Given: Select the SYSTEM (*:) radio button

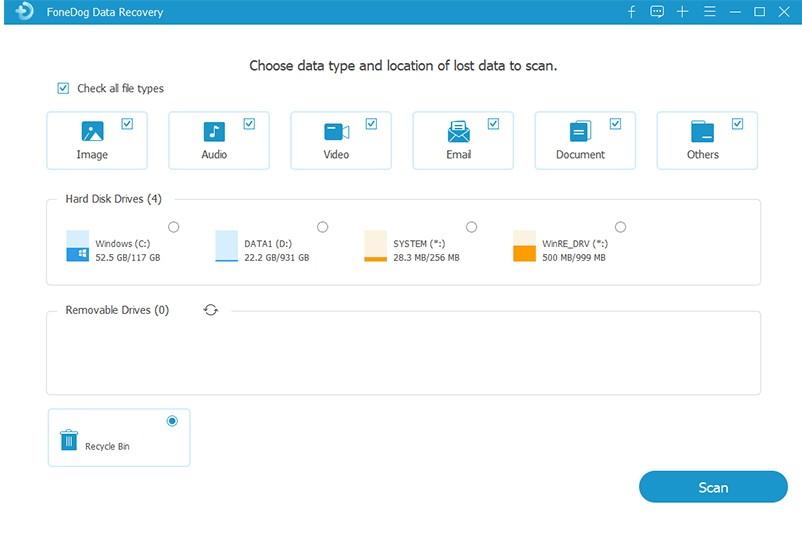Looking at the screenshot, I should (x=472, y=227).
